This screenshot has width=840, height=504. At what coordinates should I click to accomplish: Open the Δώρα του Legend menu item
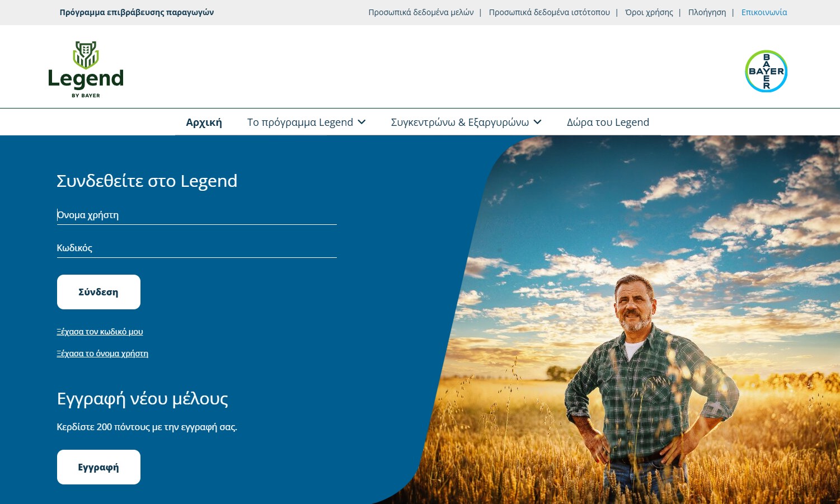click(x=608, y=123)
